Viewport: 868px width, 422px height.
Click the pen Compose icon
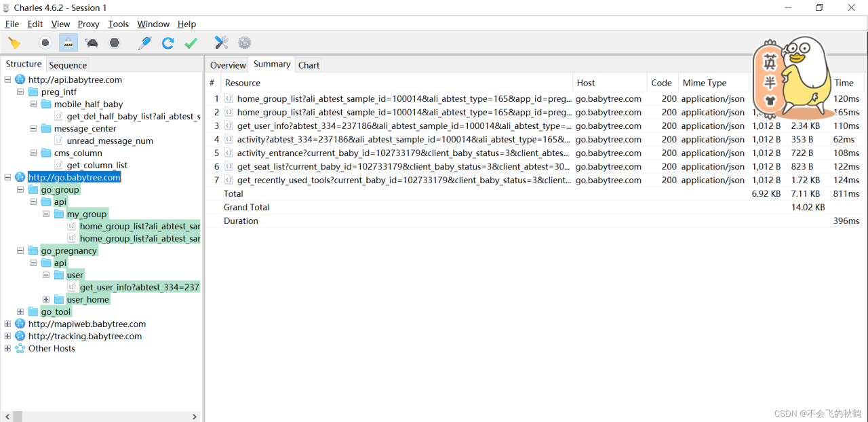(x=144, y=43)
